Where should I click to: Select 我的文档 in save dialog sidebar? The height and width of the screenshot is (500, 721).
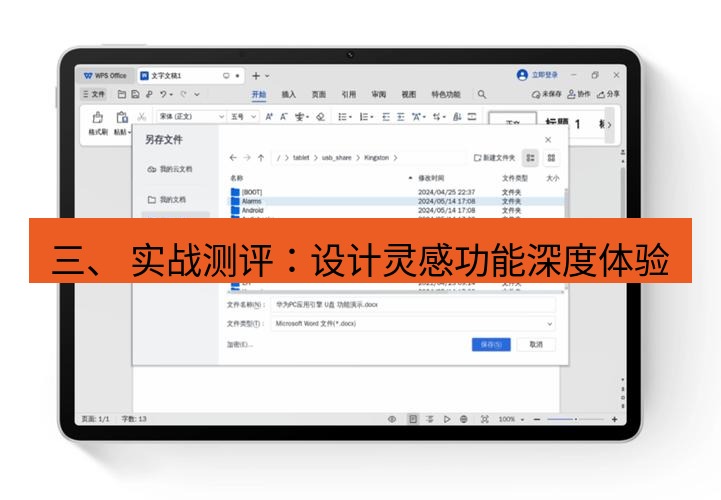tap(166, 199)
